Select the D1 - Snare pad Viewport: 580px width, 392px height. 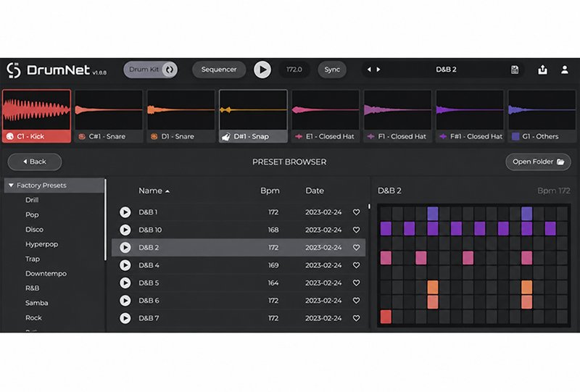(181, 116)
